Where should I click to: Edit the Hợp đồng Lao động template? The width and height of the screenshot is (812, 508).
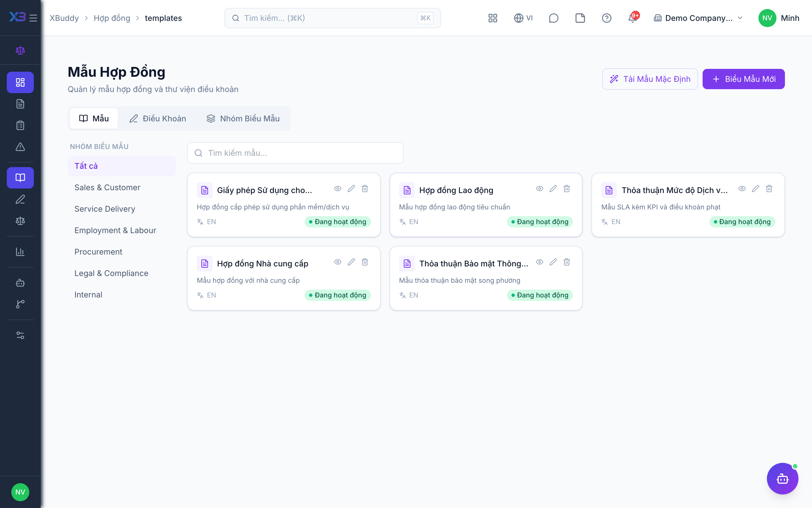553,189
